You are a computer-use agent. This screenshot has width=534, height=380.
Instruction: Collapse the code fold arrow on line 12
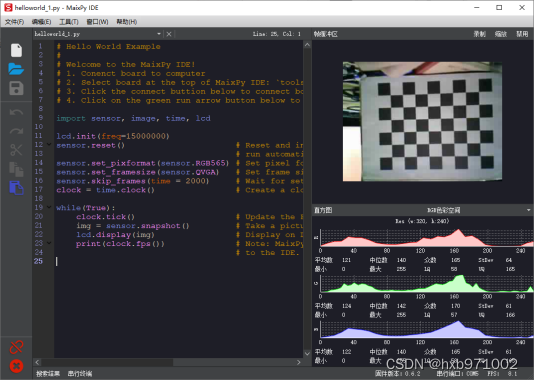(x=49, y=145)
